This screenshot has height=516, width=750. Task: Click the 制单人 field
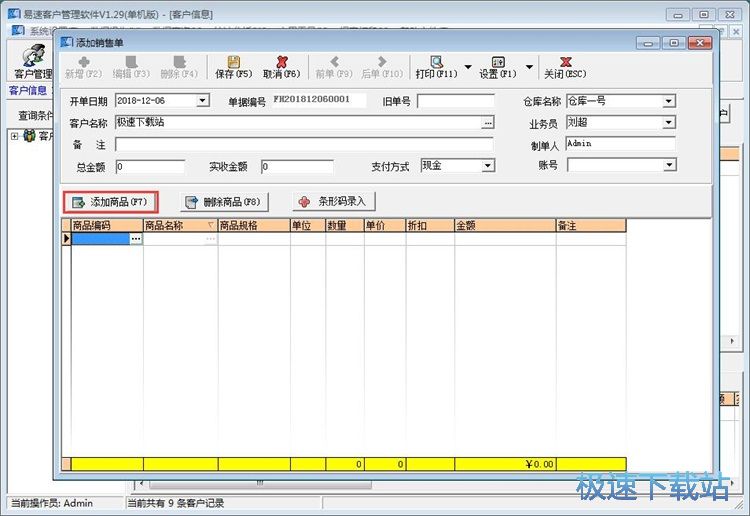pyautogui.click(x=621, y=143)
